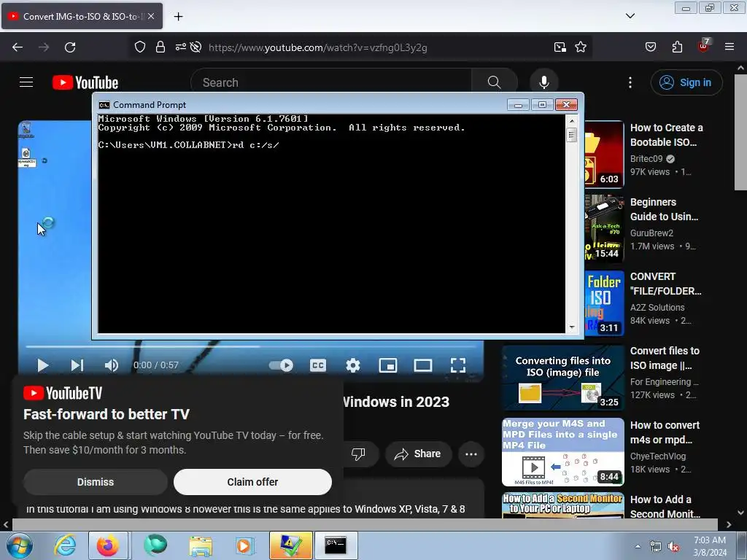Click the ChyeTechVlog channel name

pos(658,456)
